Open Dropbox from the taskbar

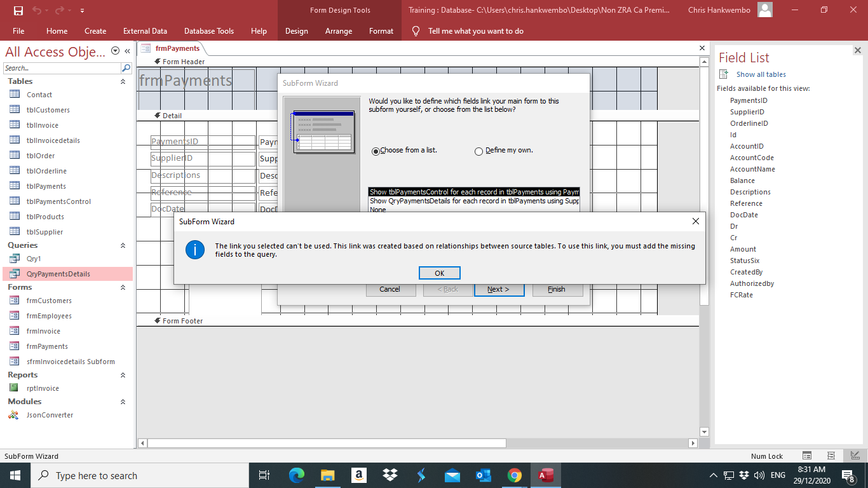[390, 475]
